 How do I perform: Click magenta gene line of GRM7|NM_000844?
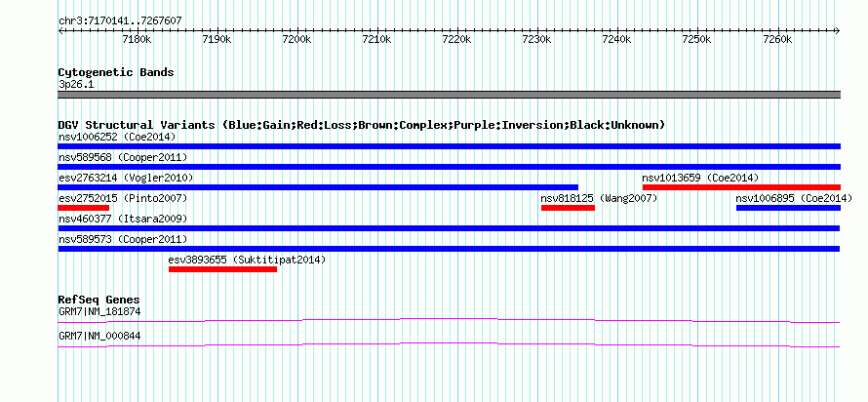[449, 345]
